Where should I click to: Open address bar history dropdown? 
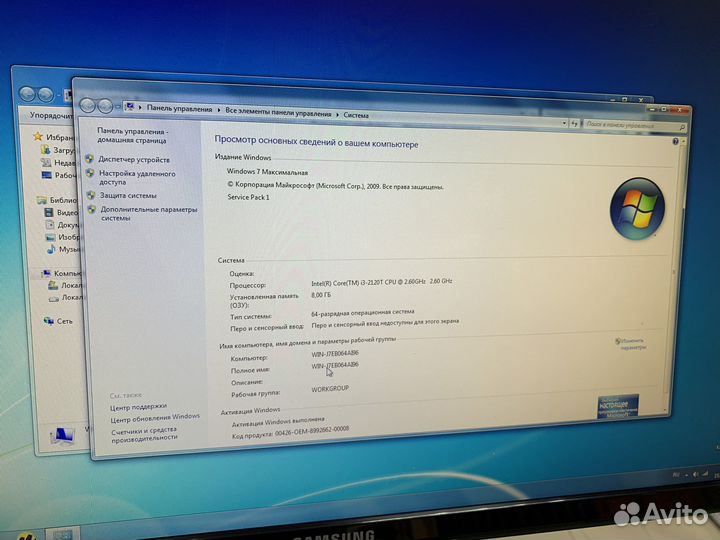[564, 123]
